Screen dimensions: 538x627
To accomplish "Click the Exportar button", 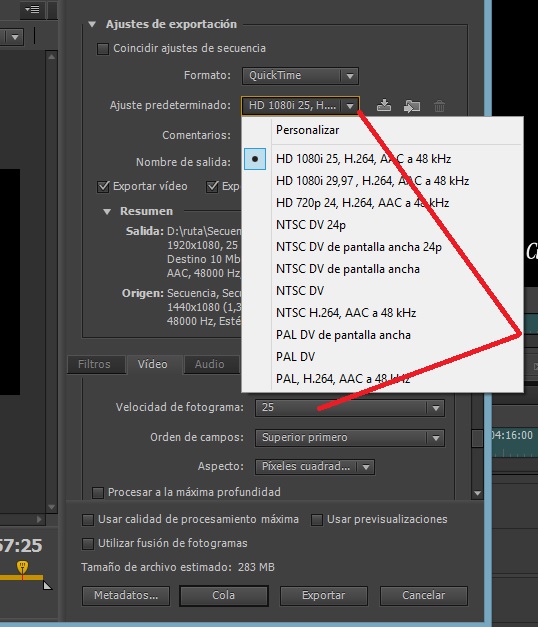I will coord(324,595).
